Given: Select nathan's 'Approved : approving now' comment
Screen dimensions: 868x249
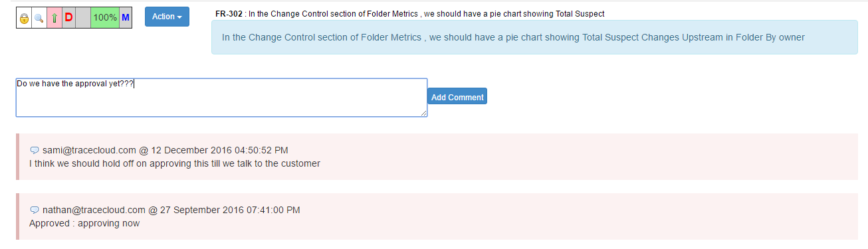Looking at the screenshot, I should (84, 223).
